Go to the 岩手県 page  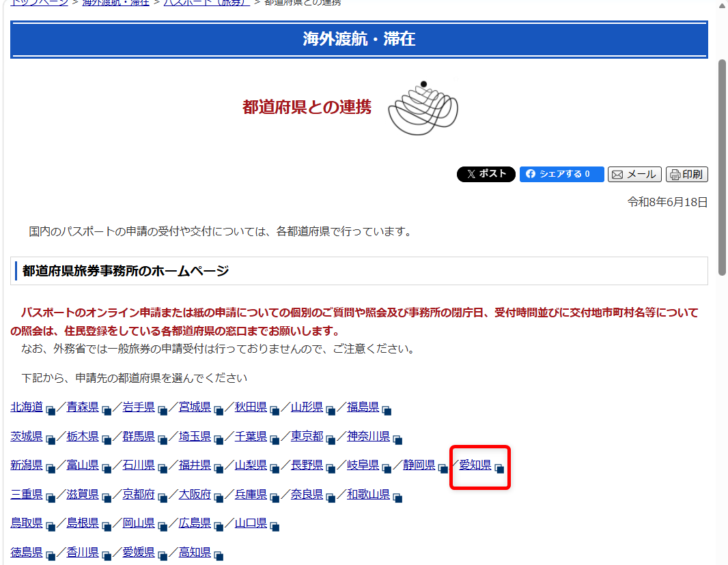tap(139, 407)
